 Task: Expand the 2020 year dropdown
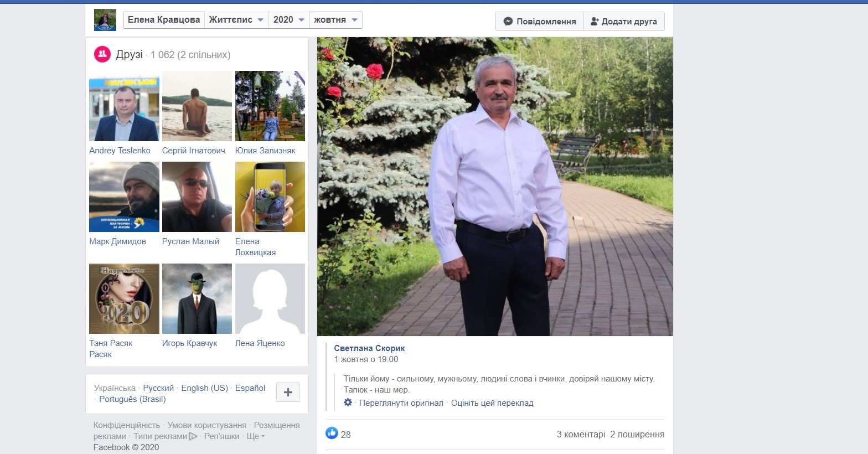pyautogui.click(x=288, y=20)
